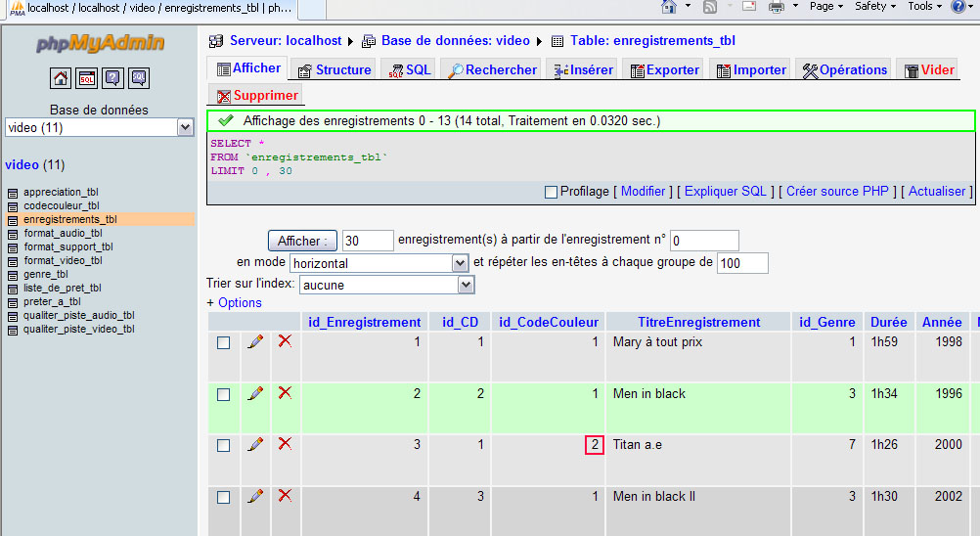Open the horizontal display mode dropdown
The width and height of the screenshot is (980, 536).
tap(379, 263)
